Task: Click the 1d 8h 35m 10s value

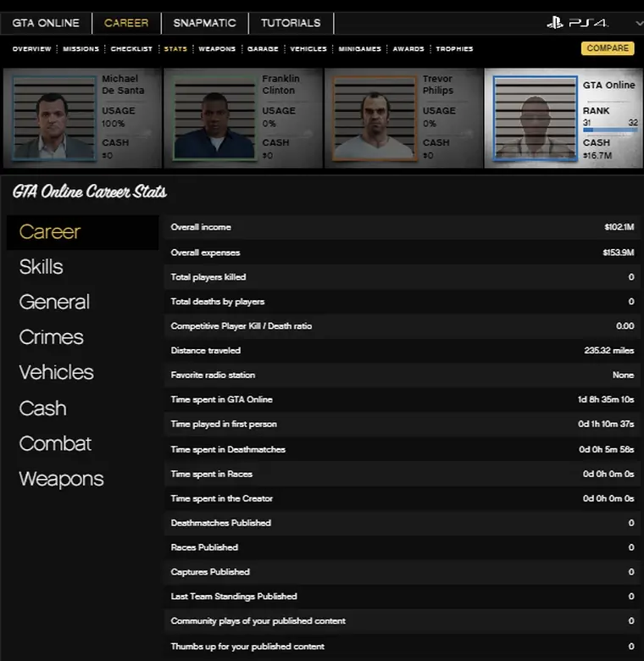Action: (606, 399)
